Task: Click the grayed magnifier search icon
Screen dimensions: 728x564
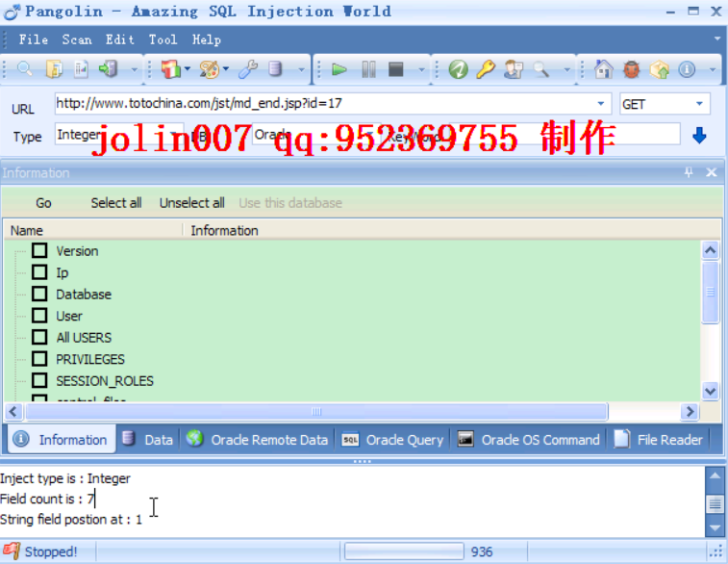Action: pos(540,69)
